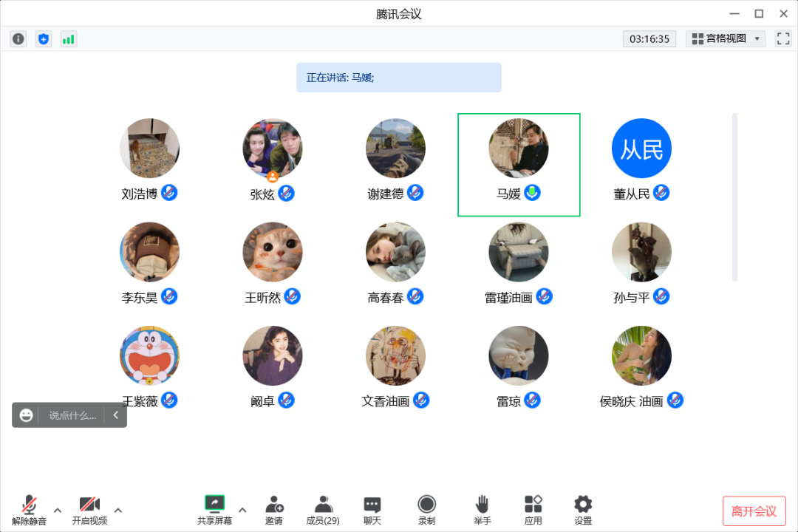Turn on your camera via 开启视频
This screenshot has height=532, width=798.
point(89,508)
